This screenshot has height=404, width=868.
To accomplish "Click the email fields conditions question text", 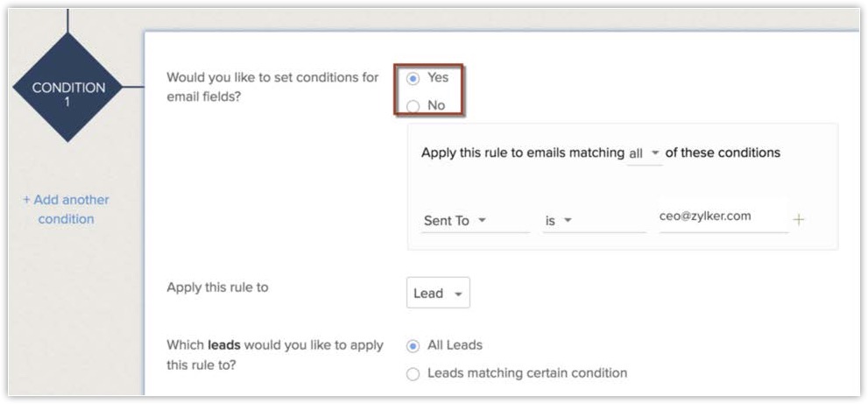I will [272, 87].
